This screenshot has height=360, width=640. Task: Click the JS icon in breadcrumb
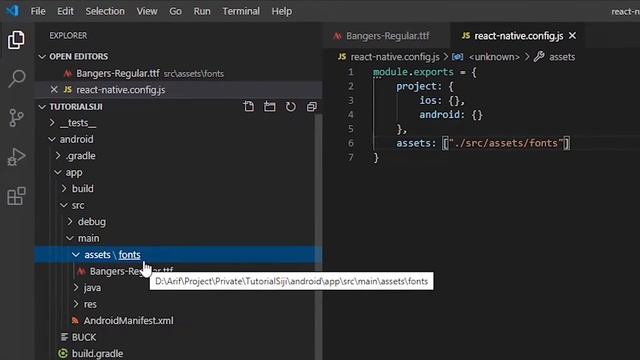click(342, 57)
